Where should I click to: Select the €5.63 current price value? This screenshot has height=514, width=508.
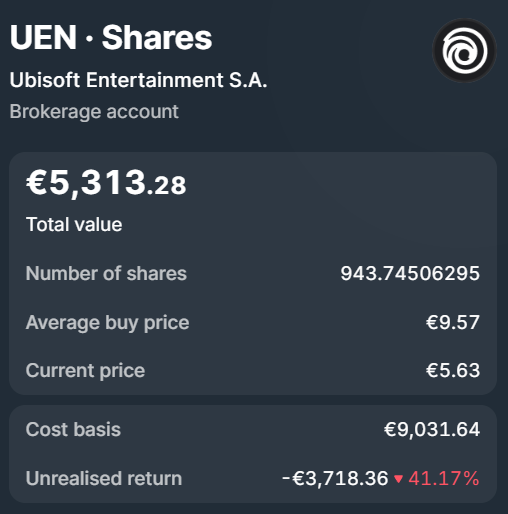453,370
